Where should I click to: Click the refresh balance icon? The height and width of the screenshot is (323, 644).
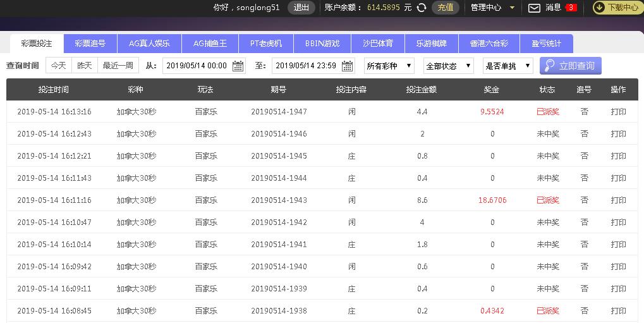tap(422, 8)
